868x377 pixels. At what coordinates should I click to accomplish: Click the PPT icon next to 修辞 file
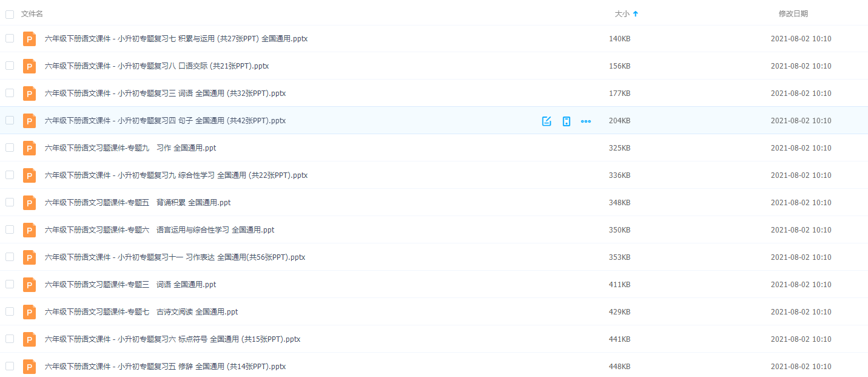point(29,366)
